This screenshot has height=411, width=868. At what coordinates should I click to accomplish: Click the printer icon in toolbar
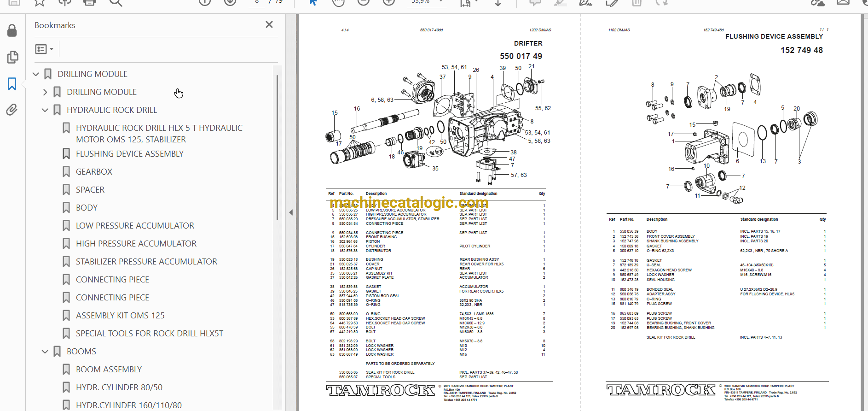(x=90, y=3)
